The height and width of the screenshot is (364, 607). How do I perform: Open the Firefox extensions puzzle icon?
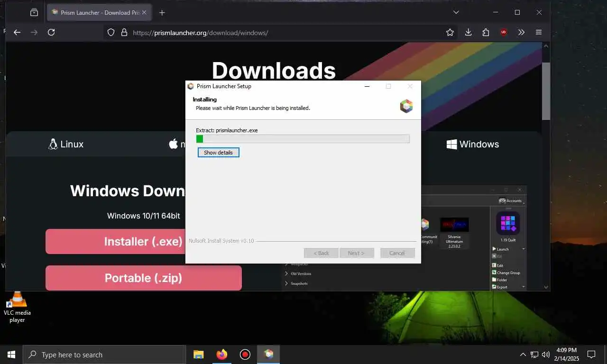(486, 32)
